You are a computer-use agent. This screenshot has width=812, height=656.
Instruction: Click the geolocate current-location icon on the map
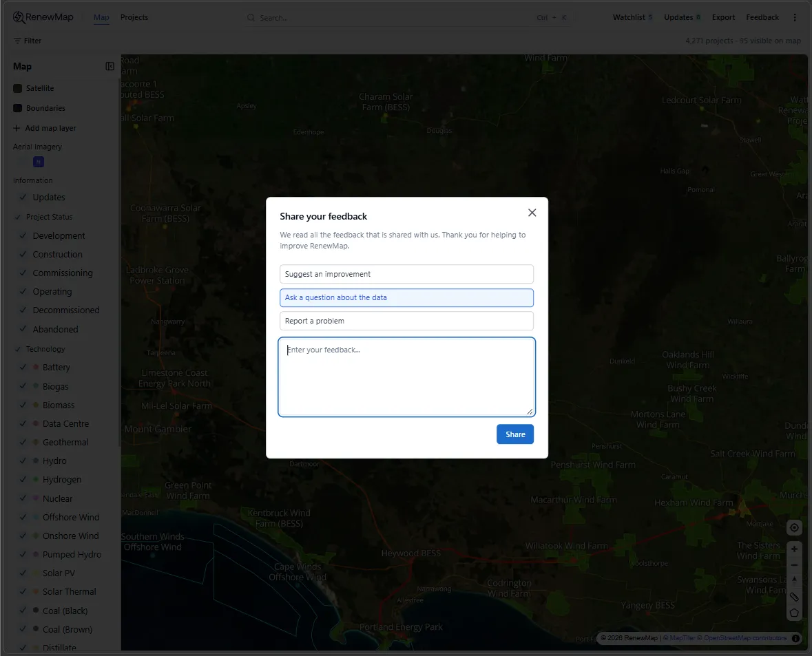[x=794, y=527]
